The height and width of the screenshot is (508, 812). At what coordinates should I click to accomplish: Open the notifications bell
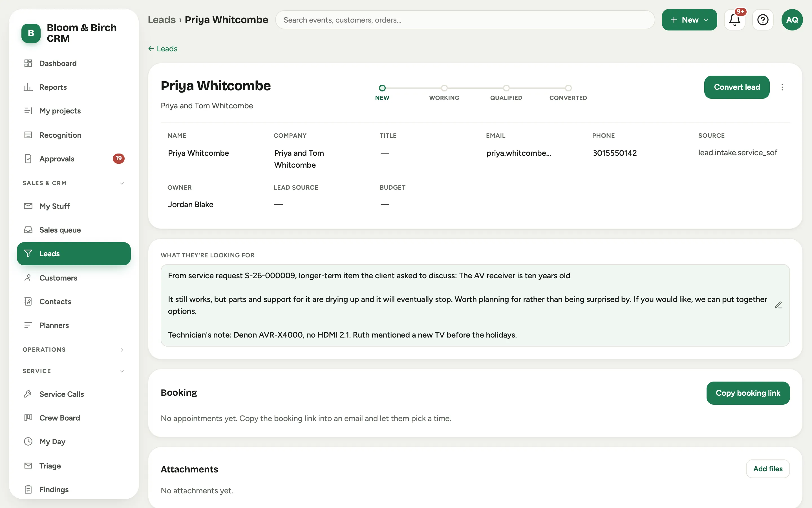(x=734, y=20)
